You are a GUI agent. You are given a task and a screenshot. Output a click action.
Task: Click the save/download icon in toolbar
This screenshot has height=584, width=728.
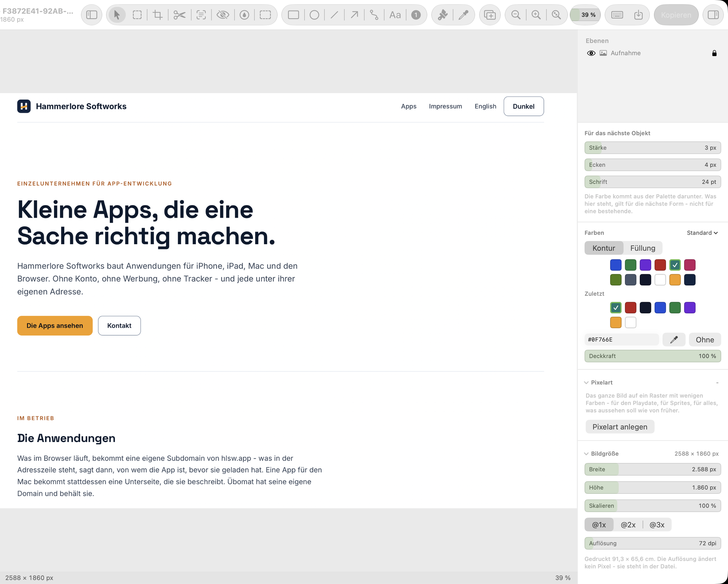click(638, 15)
